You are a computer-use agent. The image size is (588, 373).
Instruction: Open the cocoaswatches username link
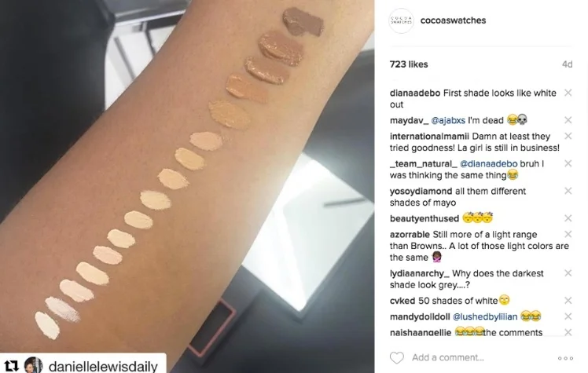(x=453, y=20)
